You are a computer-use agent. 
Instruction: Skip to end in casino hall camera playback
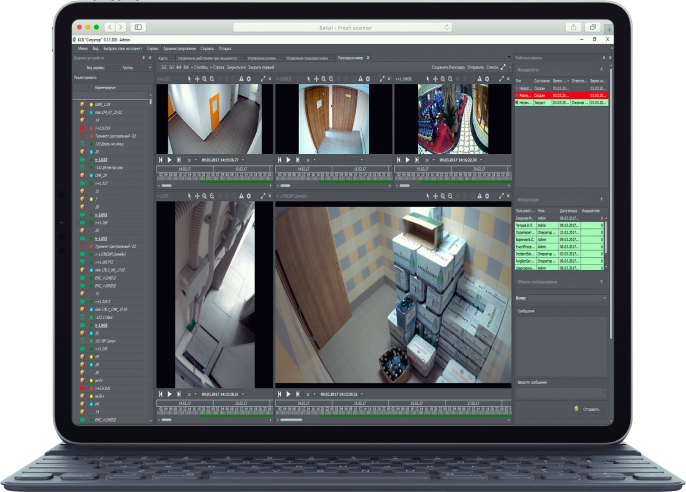[417, 160]
